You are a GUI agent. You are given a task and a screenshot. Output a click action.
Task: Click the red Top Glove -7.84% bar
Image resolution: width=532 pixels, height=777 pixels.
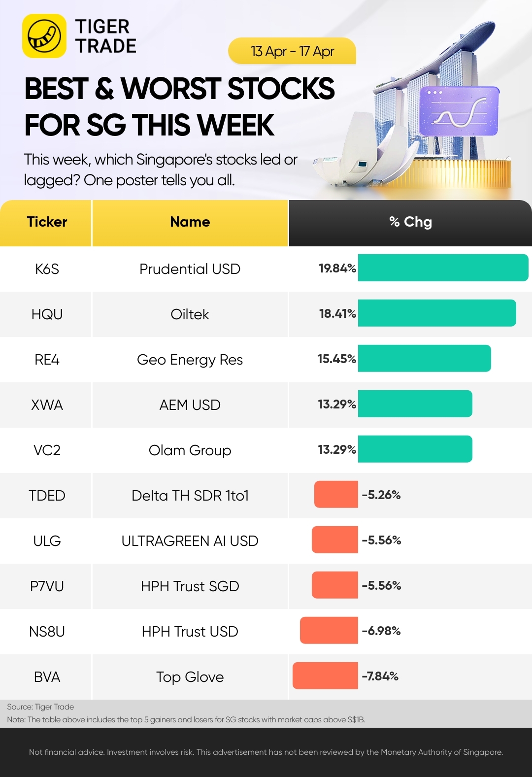[x=325, y=676]
